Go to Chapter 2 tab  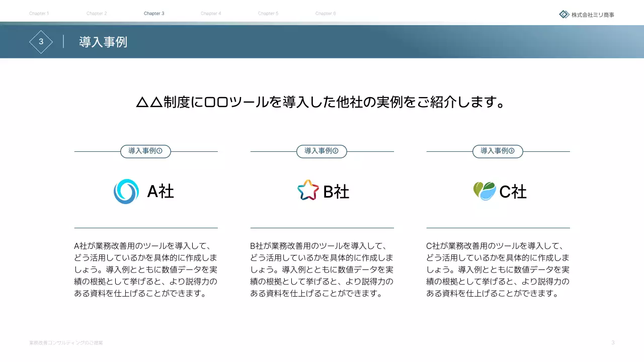coord(97,14)
